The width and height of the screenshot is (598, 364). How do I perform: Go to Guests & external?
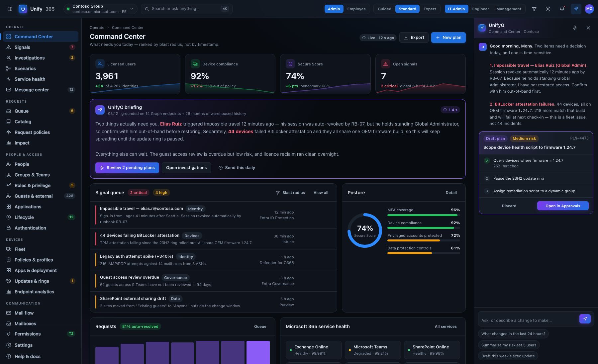pos(41,196)
